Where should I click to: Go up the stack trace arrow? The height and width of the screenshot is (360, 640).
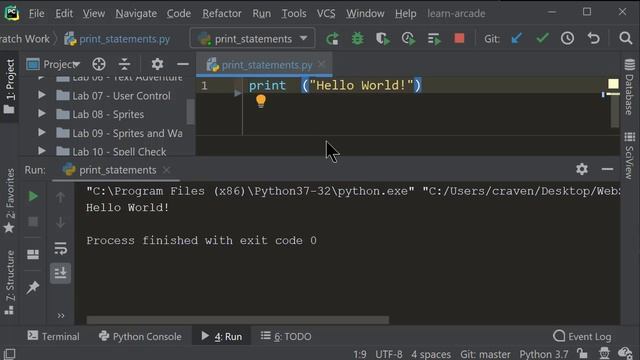point(60,197)
